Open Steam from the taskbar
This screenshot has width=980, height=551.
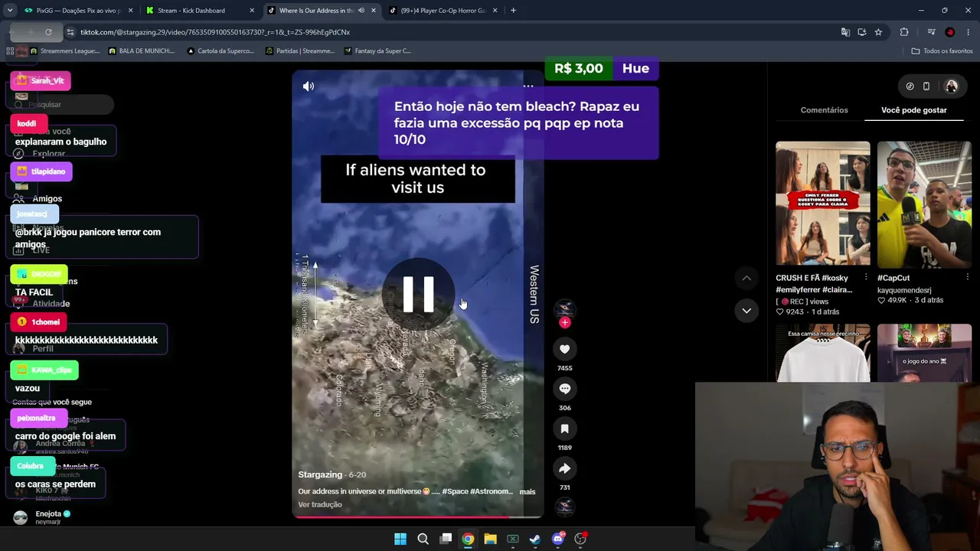[535, 539]
